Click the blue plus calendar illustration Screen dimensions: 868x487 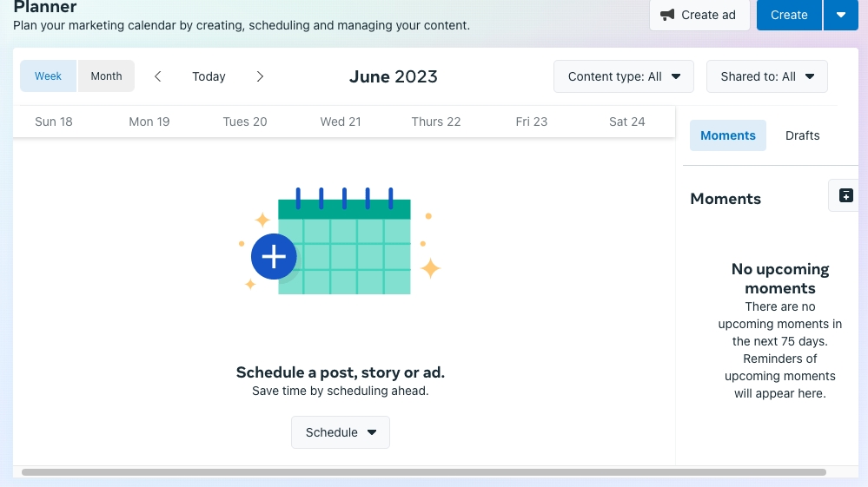coord(275,256)
